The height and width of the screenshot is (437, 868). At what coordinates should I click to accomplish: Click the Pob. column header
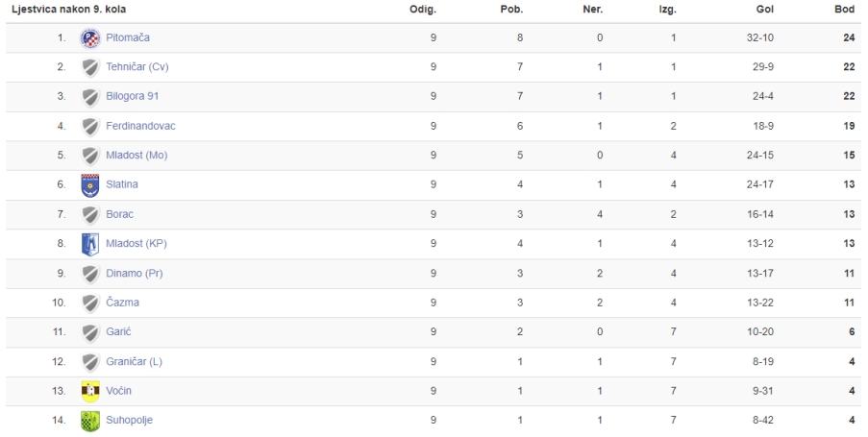coord(511,10)
